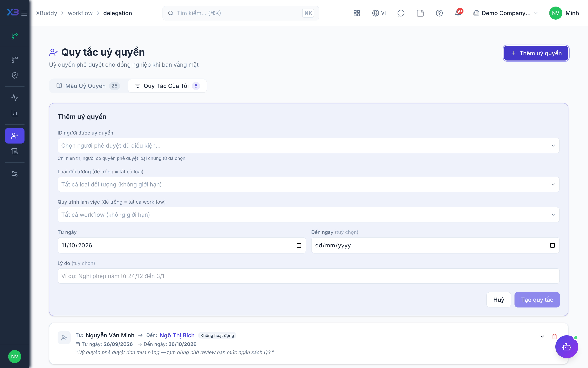Screen dimensions: 588x368
Task: Switch to Mẫu Uỷ Quyền tab
Action: tap(88, 86)
